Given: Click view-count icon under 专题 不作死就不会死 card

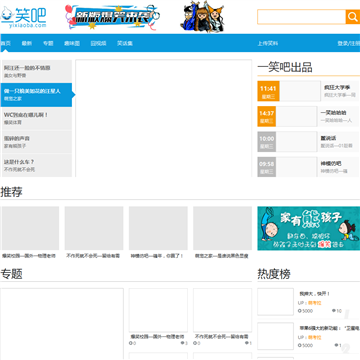Looking at the screenshot, I should tap(195, 343).
